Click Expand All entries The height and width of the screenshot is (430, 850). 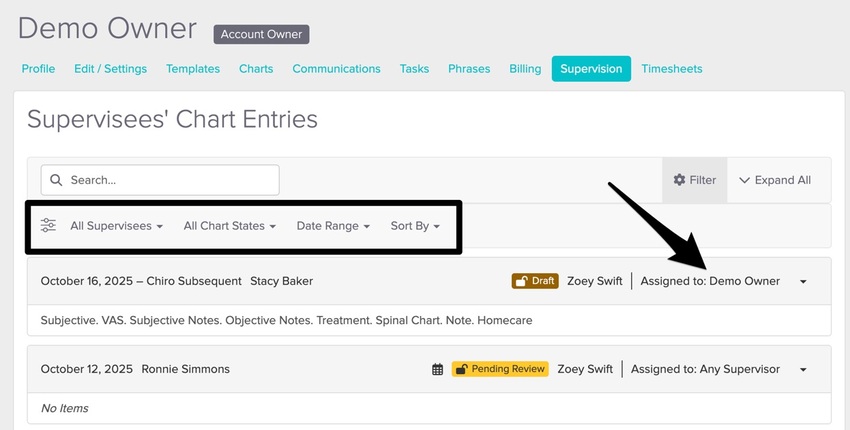775,180
